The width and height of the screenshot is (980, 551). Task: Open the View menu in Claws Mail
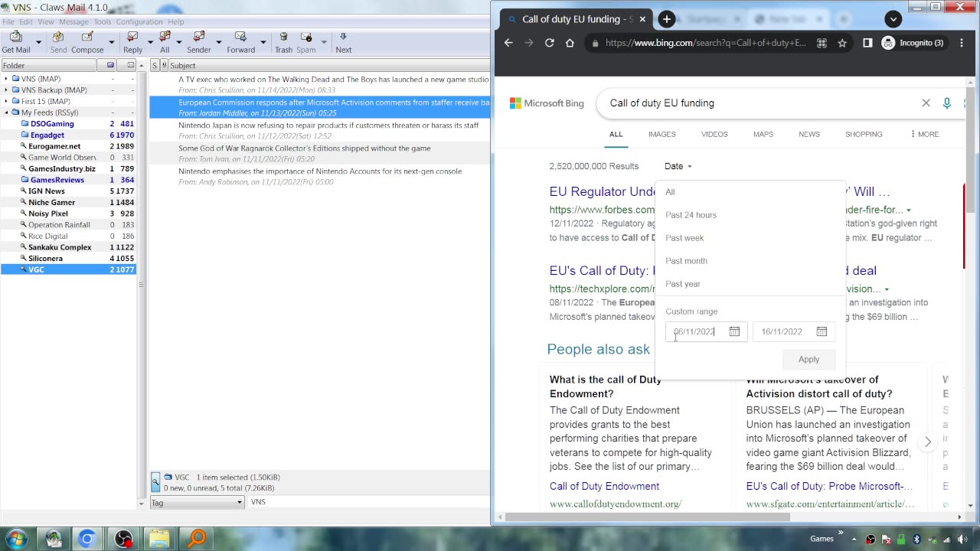(x=46, y=21)
